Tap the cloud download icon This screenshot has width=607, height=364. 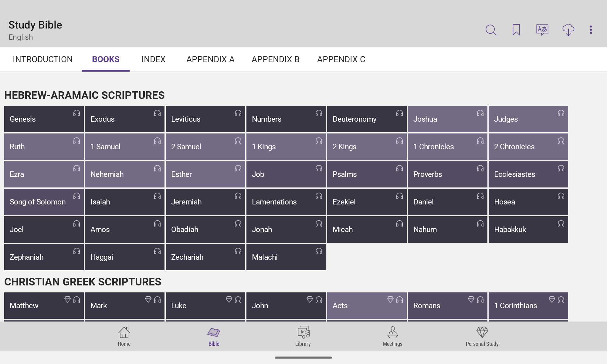568,30
